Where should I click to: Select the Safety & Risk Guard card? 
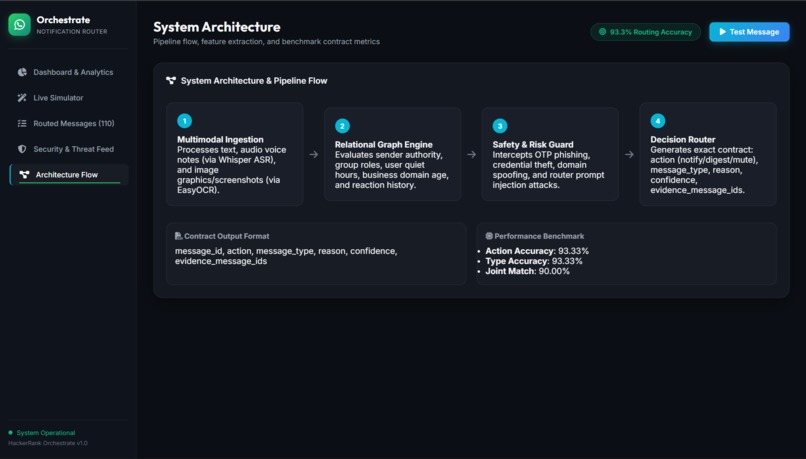550,154
